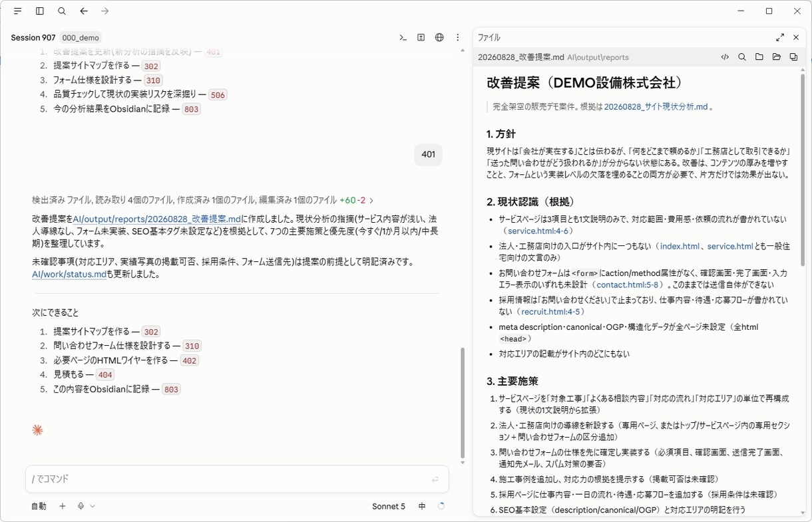812x522 pixels.
Task: Click the 20260828_改善提案.md file name header
Action: [x=521, y=57]
